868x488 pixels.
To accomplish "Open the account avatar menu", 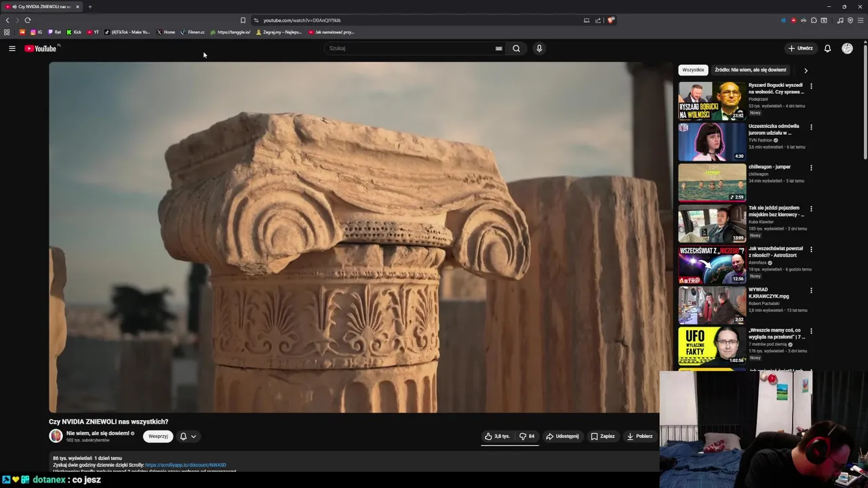I will 847,48.
